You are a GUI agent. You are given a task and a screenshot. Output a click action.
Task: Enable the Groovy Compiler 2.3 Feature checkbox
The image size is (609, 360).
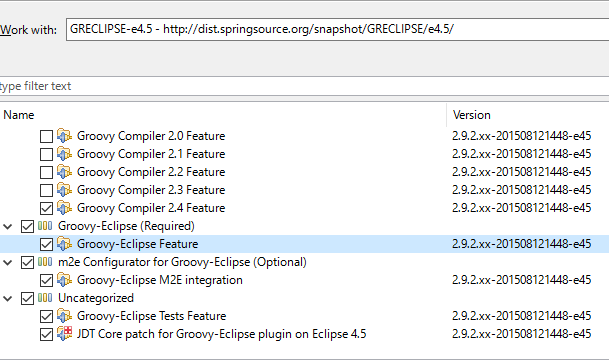click(x=46, y=190)
